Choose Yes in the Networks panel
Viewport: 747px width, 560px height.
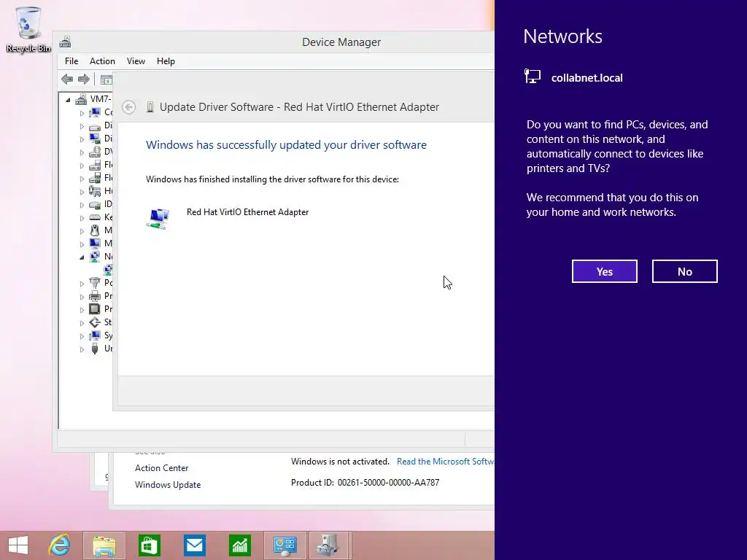604,271
